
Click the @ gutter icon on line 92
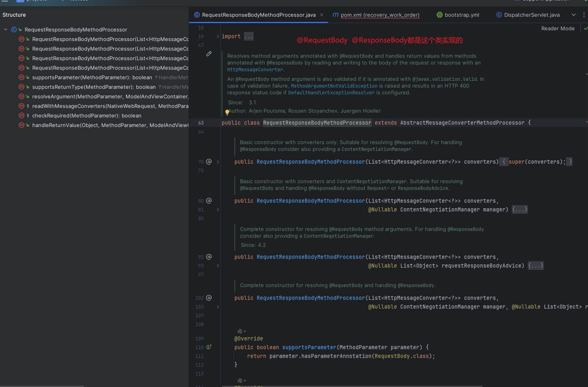tap(209, 257)
